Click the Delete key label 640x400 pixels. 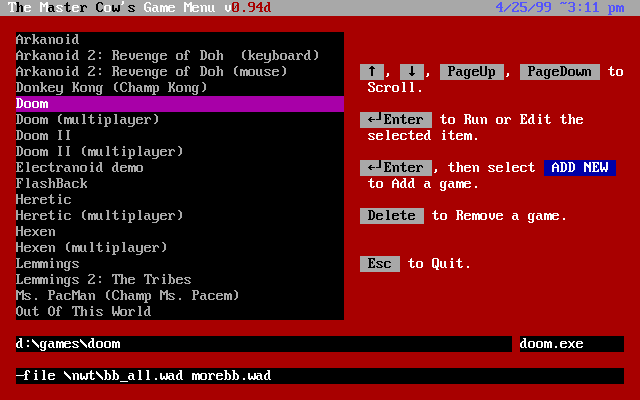click(x=392, y=216)
